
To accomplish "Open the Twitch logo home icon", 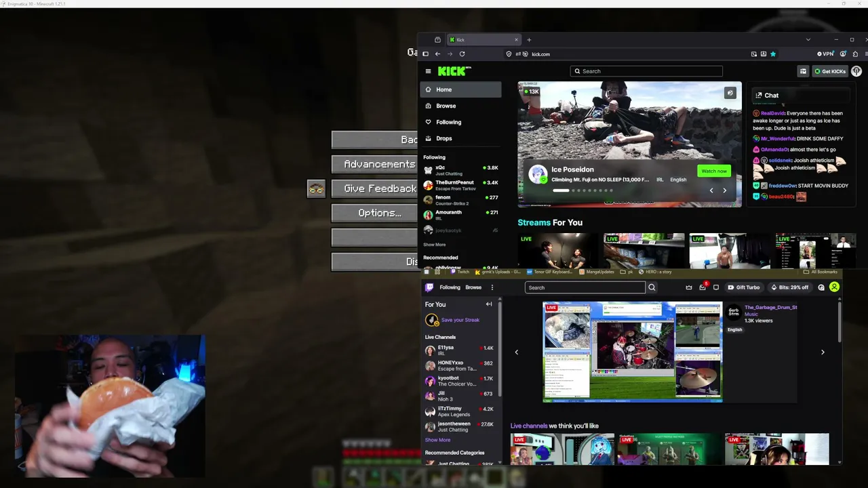I will click(429, 287).
